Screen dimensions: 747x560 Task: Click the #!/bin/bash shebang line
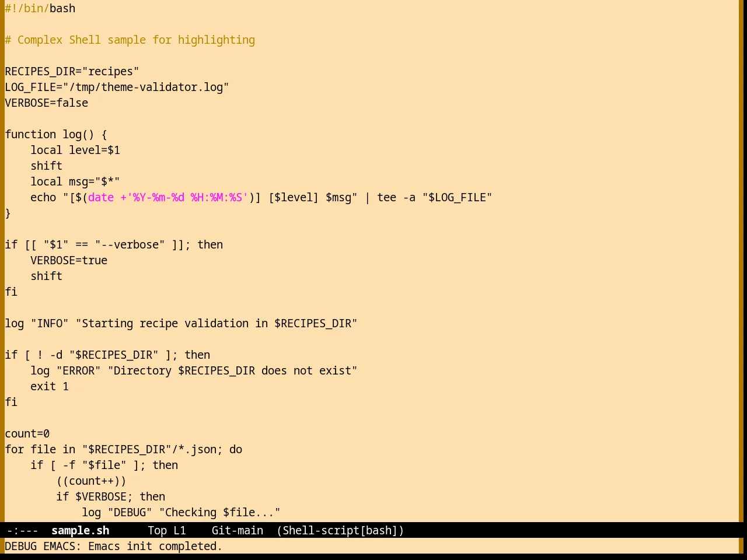pyautogui.click(x=40, y=8)
